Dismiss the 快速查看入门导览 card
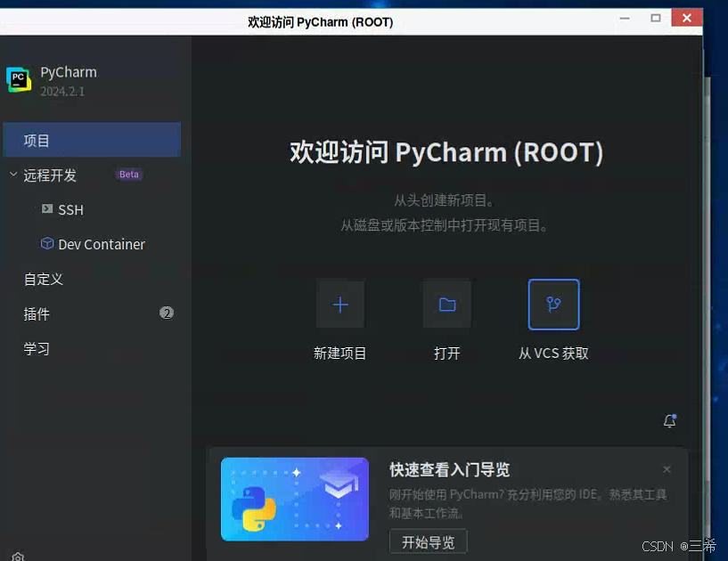Image resolution: width=728 pixels, height=561 pixels. [x=666, y=469]
